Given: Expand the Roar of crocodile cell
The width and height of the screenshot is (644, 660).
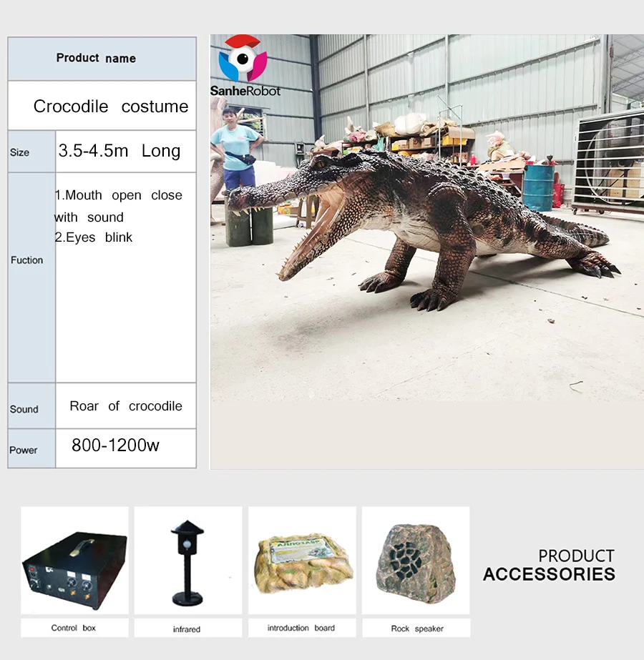Looking at the screenshot, I should tap(126, 406).
